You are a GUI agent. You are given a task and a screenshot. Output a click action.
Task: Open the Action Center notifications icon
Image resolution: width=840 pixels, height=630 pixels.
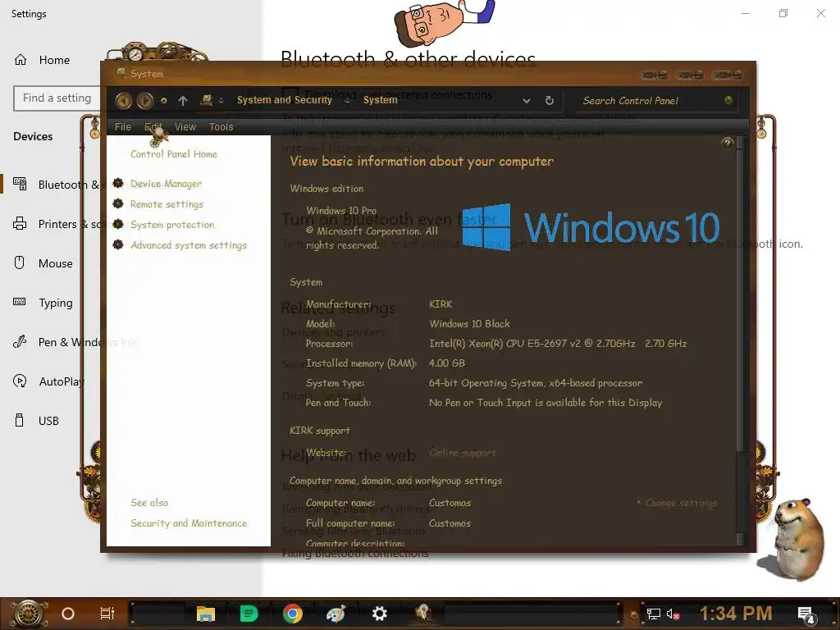click(806, 614)
